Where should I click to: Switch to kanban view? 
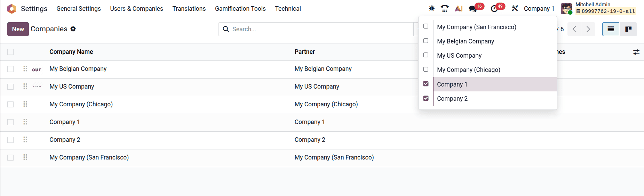click(628, 29)
